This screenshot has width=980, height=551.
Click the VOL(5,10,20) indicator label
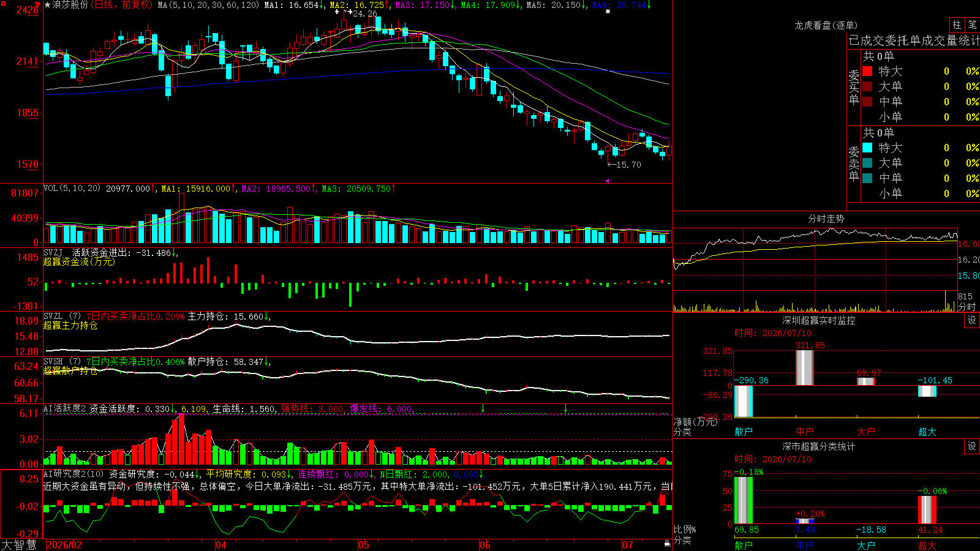tap(72, 189)
